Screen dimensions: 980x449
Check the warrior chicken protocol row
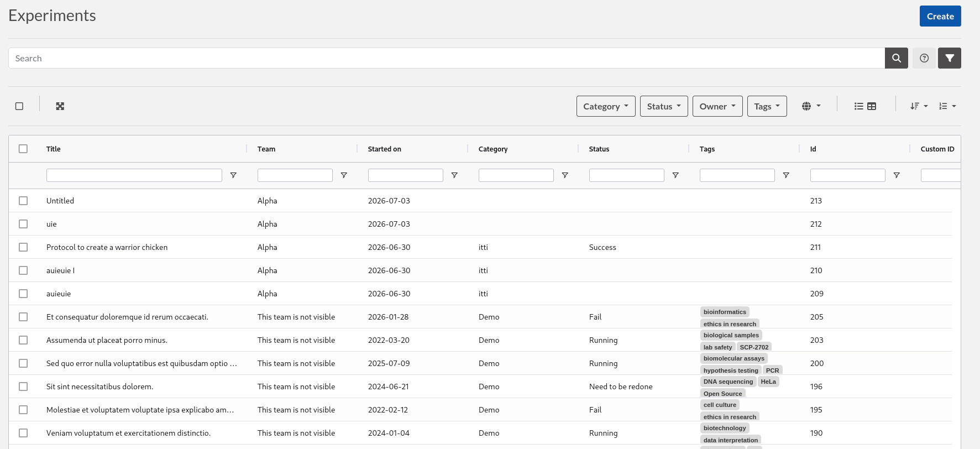(23, 247)
